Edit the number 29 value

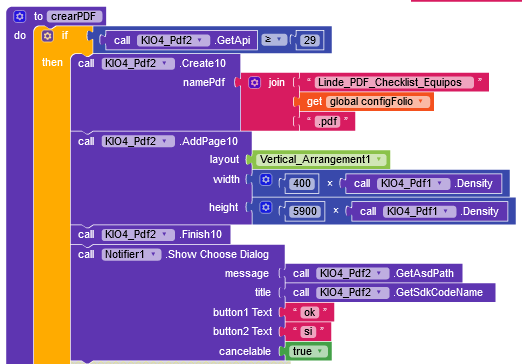[310, 40]
